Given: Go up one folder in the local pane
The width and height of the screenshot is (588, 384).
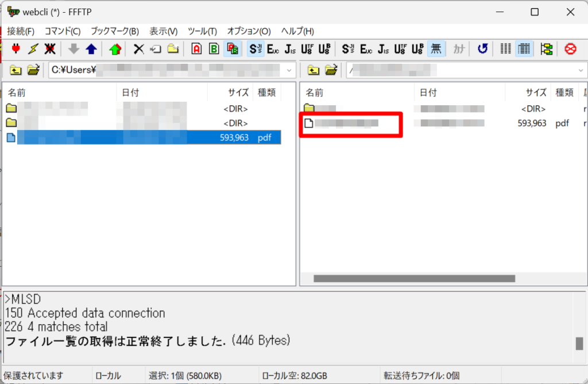Looking at the screenshot, I should (x=16, y=70).
